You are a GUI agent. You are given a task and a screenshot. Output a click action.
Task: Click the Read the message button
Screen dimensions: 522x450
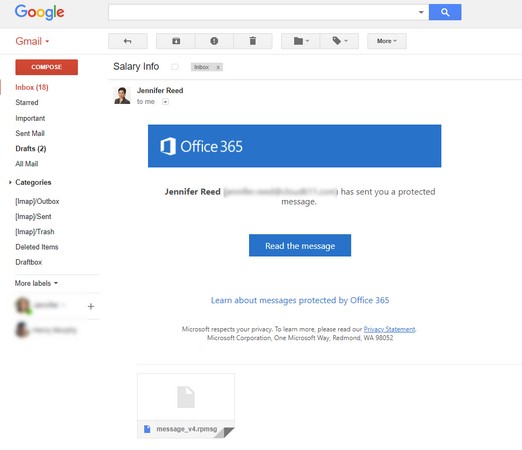300,246
